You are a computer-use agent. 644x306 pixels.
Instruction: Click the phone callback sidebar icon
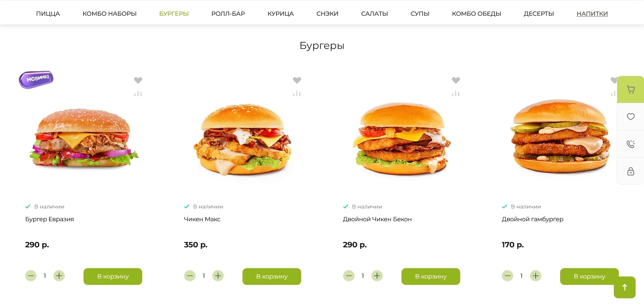[x=631, y=144]
